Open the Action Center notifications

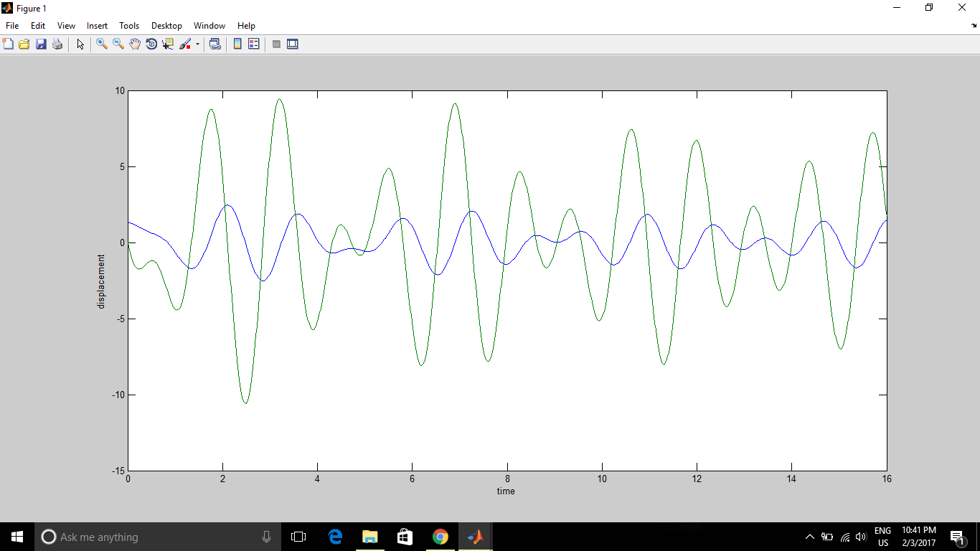pos(958,536)
